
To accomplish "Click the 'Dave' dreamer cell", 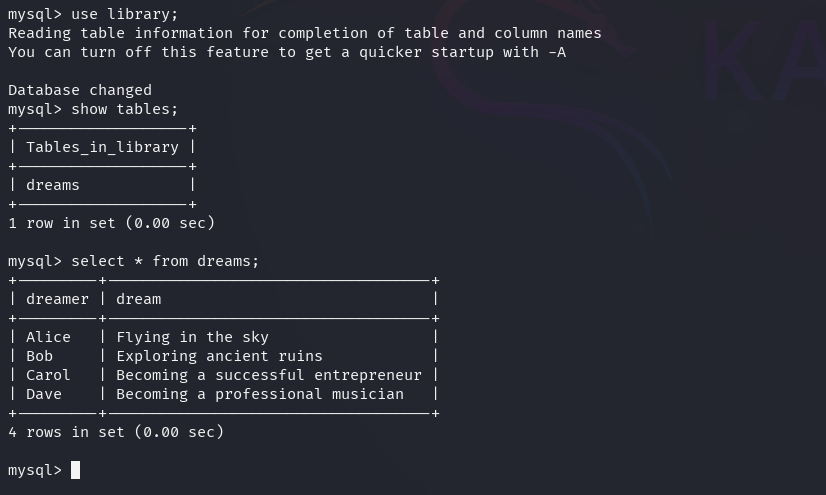I will point(44,394).
